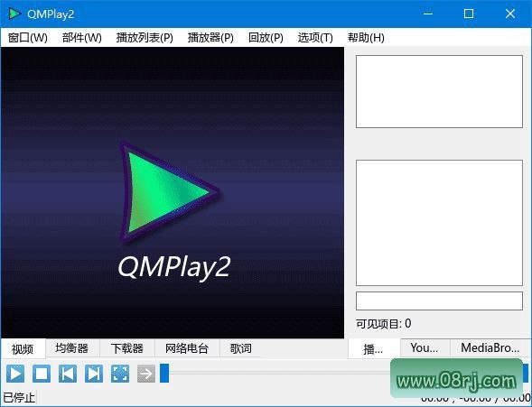Click the 可见项目: 0 label
This screenshot has width=532, height=407.
pos(383,324)
